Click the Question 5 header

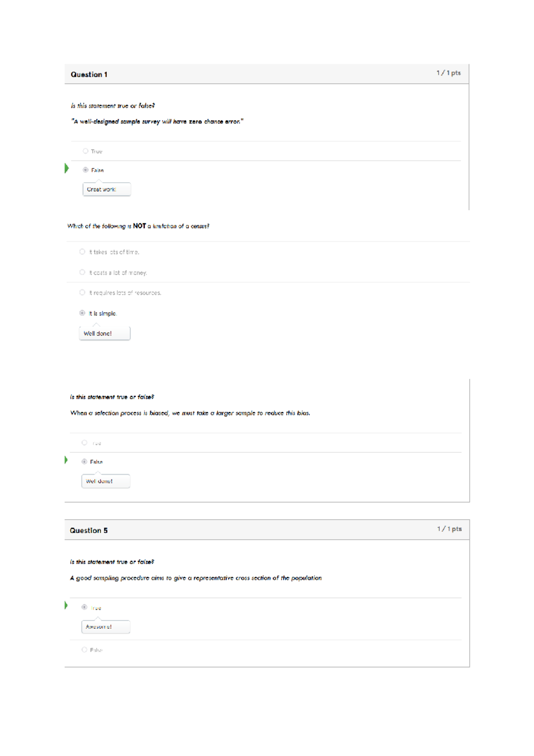pos(89,531)
